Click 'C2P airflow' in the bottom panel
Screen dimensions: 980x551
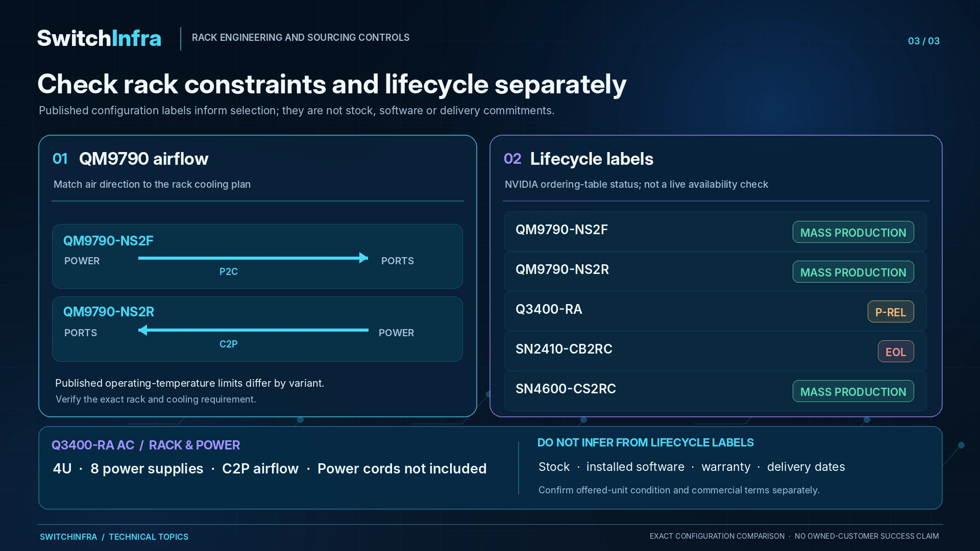click(x=260, y=468)
